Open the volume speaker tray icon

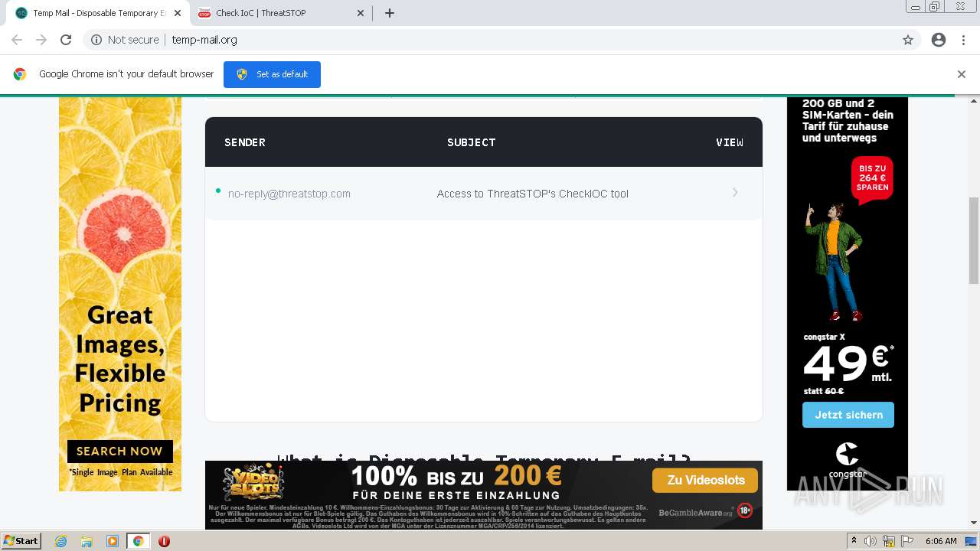tap(871, 541)
